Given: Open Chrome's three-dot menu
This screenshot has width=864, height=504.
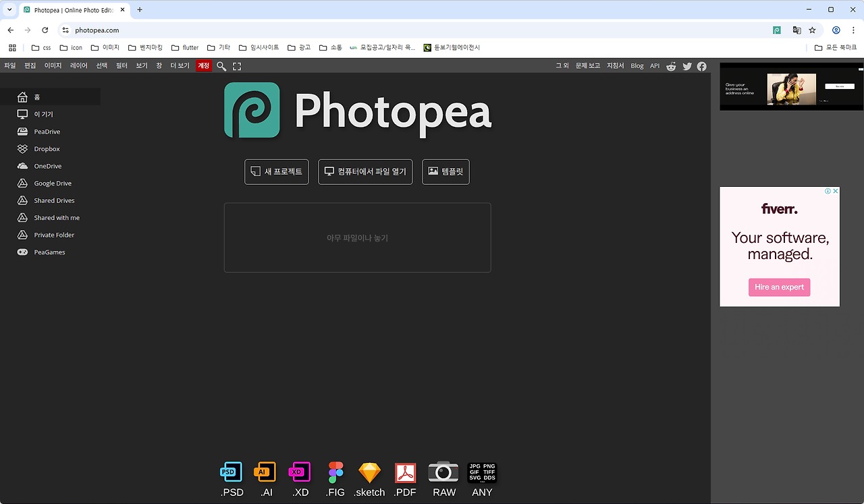Looking at the screenshot, I should (853, 30).
